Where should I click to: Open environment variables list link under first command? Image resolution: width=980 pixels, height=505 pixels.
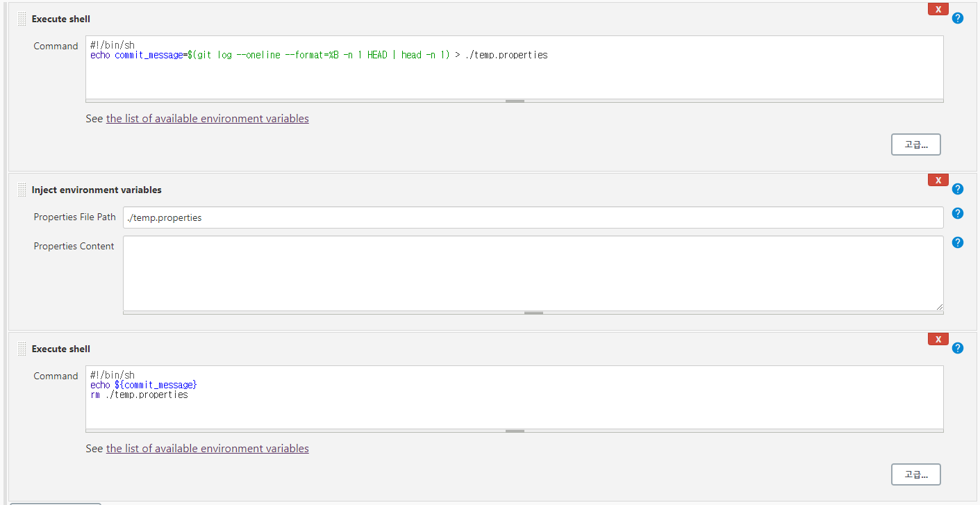(x=208, y=119)
